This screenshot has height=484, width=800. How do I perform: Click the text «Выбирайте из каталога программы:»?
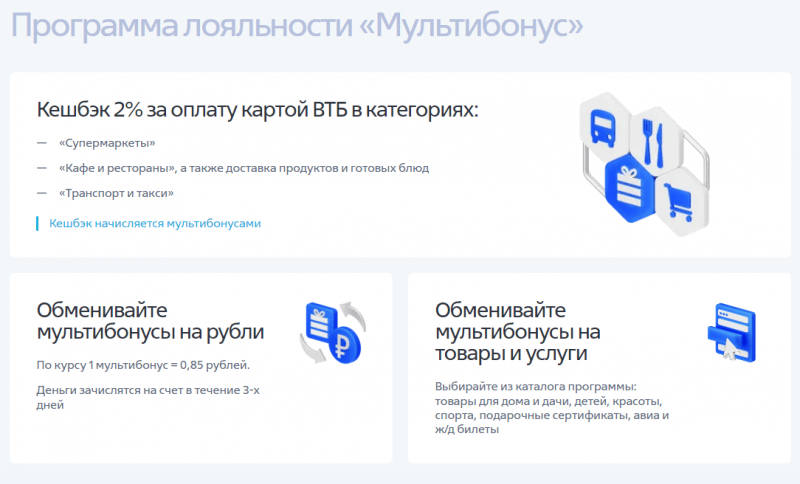pyautogui.click(x=536, y=386)
